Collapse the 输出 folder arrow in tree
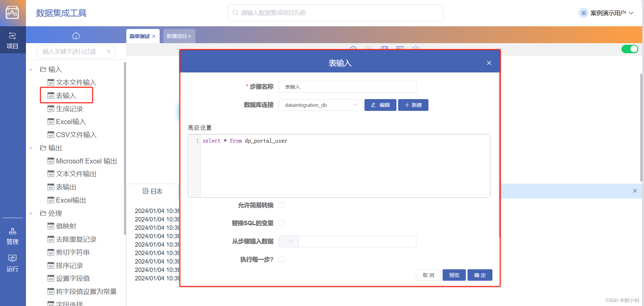This screenshot has width=644, height=306. click(31, 148)
